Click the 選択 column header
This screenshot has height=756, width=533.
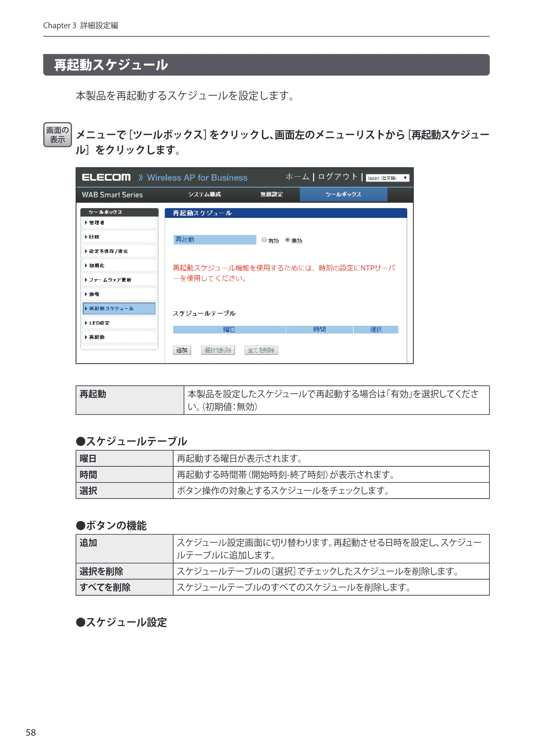click(x=376, y=330)
